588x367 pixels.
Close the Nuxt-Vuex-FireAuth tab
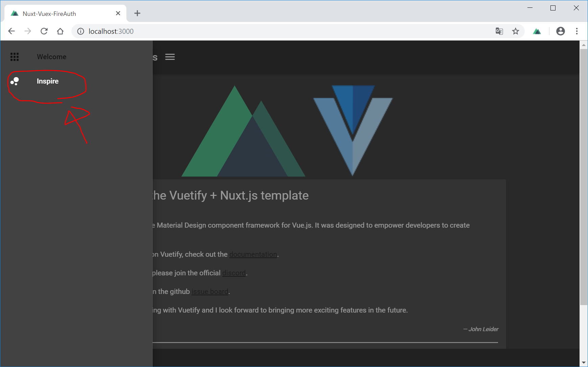tap(118, 14)
